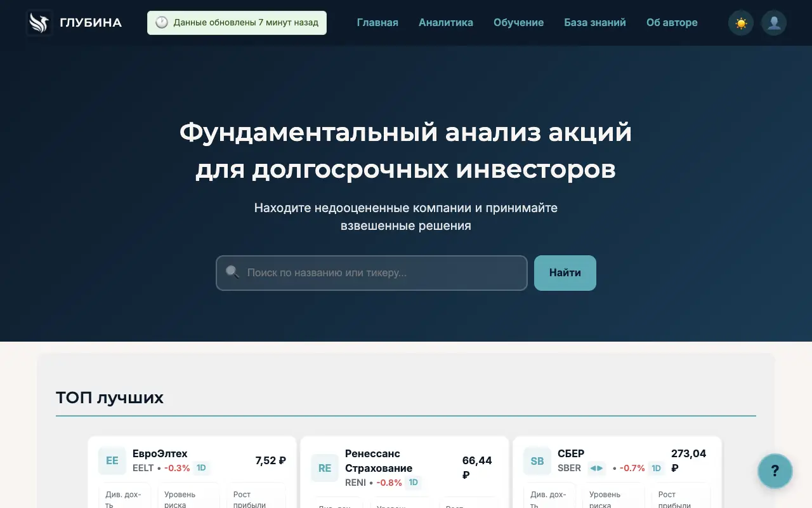
Task: Click the -0.8% change for RENI
Action: pyautogui.click(x=389, y=483)
